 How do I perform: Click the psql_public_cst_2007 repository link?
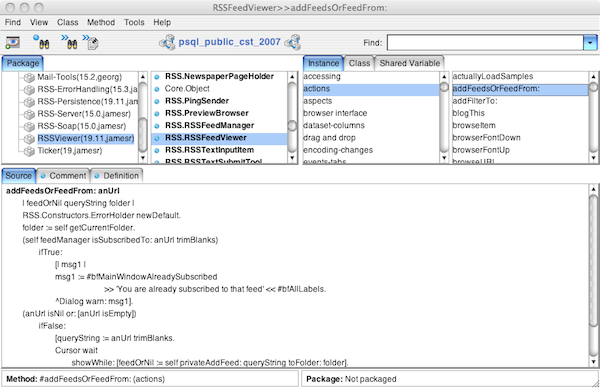click(x=230, y=42)
